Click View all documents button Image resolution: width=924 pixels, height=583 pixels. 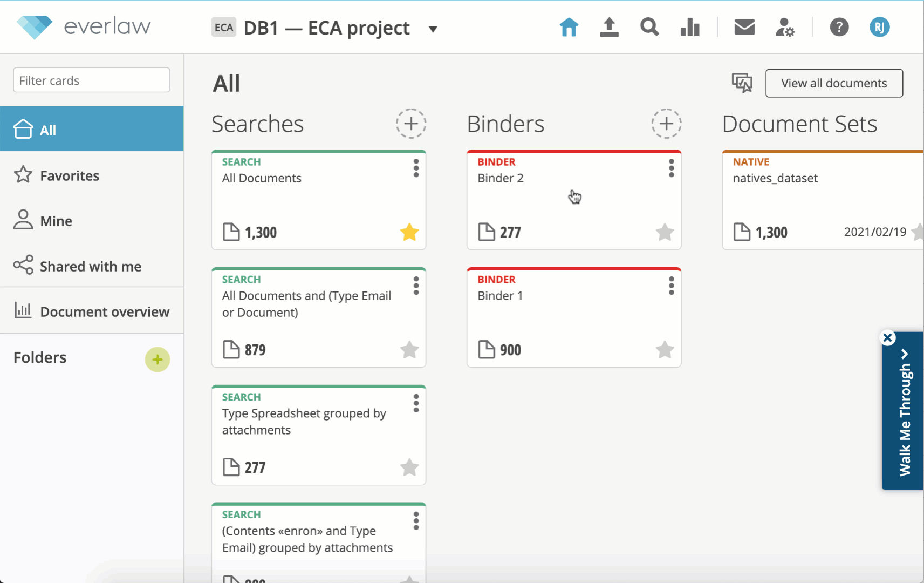pos(834,83)
